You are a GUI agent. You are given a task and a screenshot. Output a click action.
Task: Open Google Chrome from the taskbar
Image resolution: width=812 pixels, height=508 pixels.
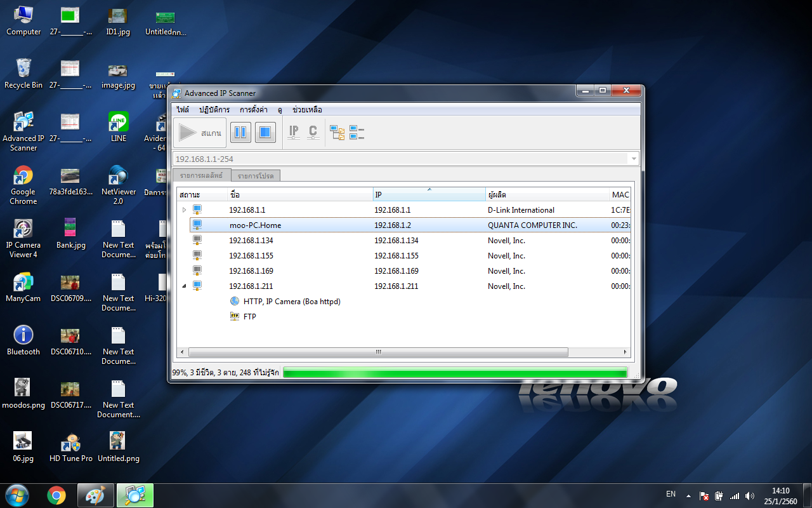click(56, 495)
